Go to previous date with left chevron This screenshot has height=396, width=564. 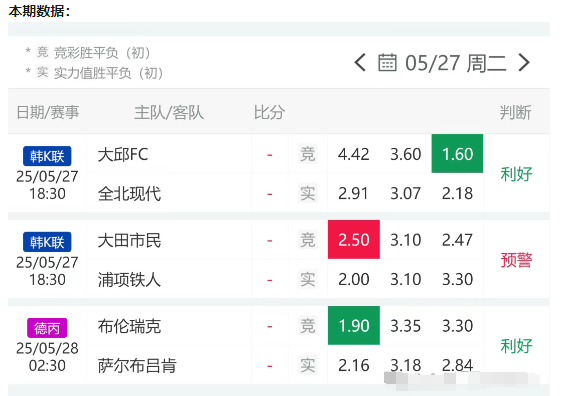[x=360, y=63]
